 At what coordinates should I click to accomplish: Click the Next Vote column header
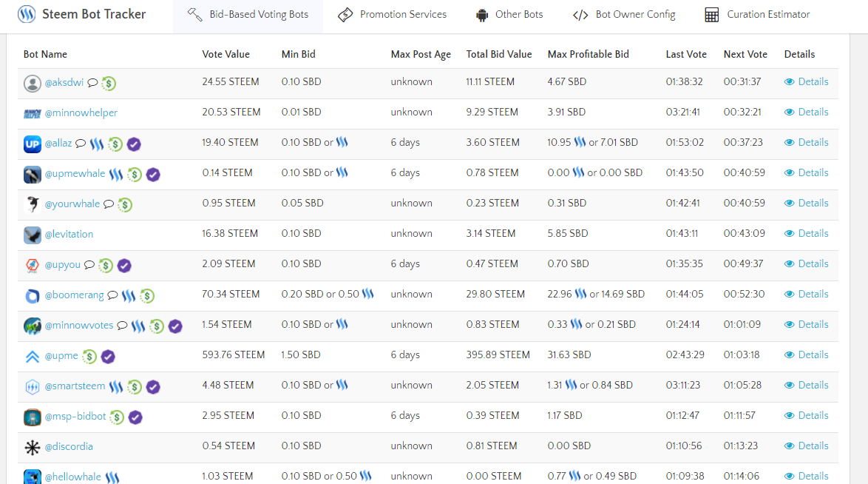pos(745,54)
